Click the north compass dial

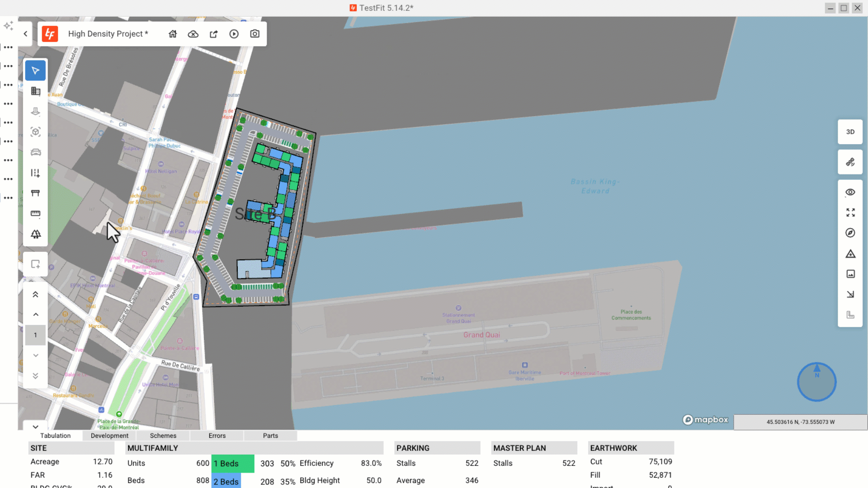(816, 382)
